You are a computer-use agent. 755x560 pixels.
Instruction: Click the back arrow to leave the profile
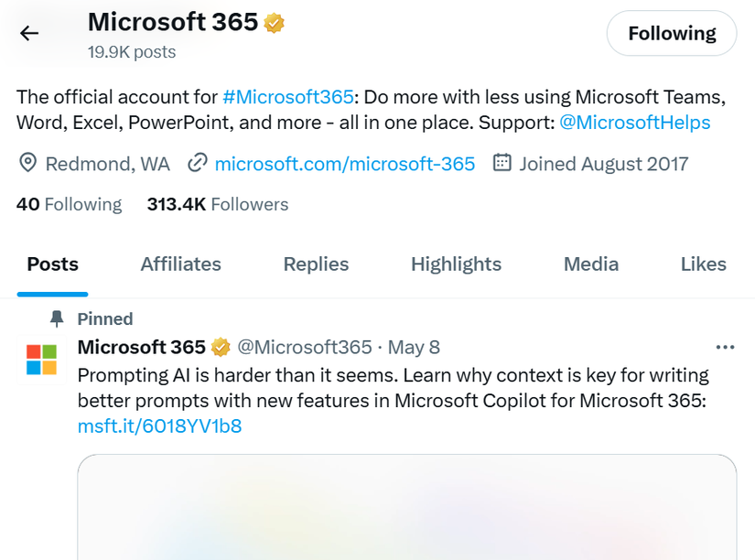28,33
